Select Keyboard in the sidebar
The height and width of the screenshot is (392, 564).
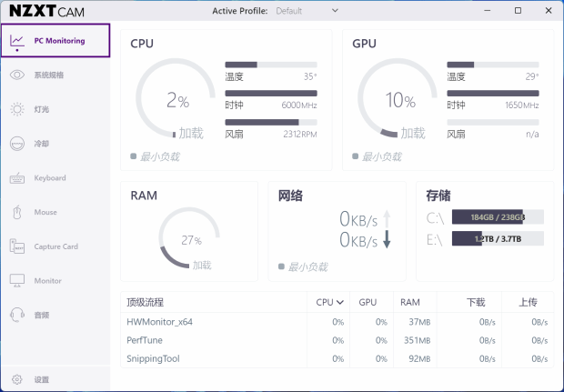pyautogui.click(x=55, y=178)
